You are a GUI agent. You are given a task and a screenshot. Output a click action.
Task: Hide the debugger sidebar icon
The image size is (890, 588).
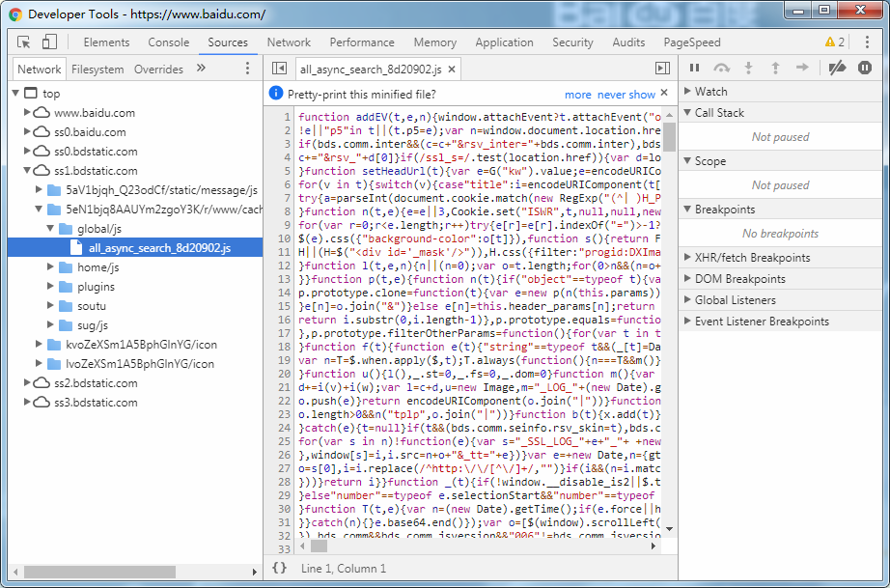pyautogui.click(x=662, y=69)
